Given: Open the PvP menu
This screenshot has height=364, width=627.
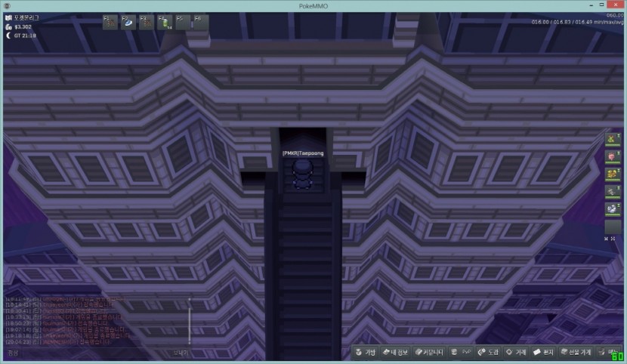Looking at the screenshot, I should pyautogui.click(x=461, y=353).
